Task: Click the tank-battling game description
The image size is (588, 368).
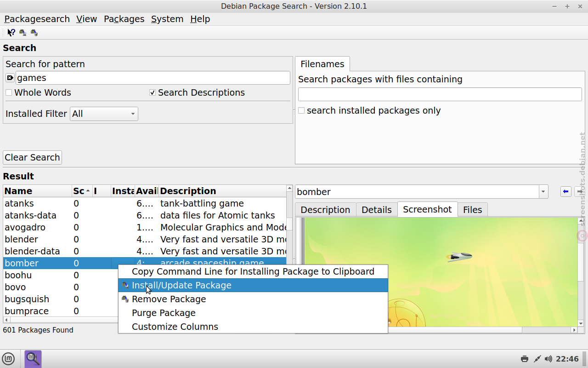Action: coord(202,203)
